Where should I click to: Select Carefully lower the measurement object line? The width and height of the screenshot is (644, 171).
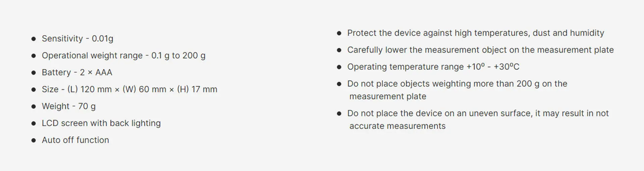(x=480, y=50)
